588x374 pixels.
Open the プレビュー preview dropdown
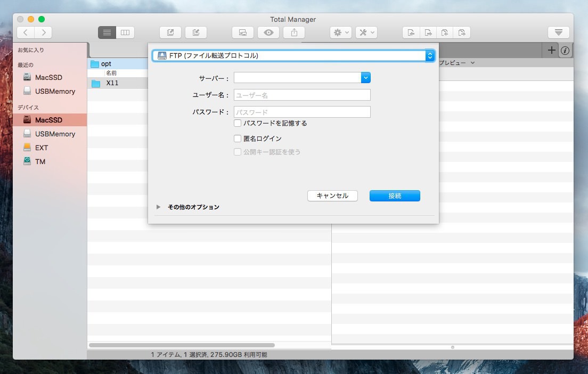tap(457, 63)
